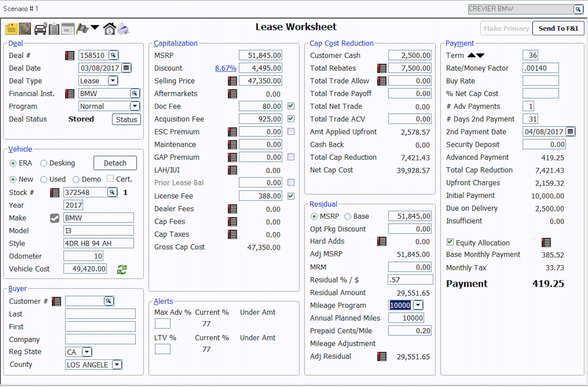Select the Desking radio button

tap(43, 163)
